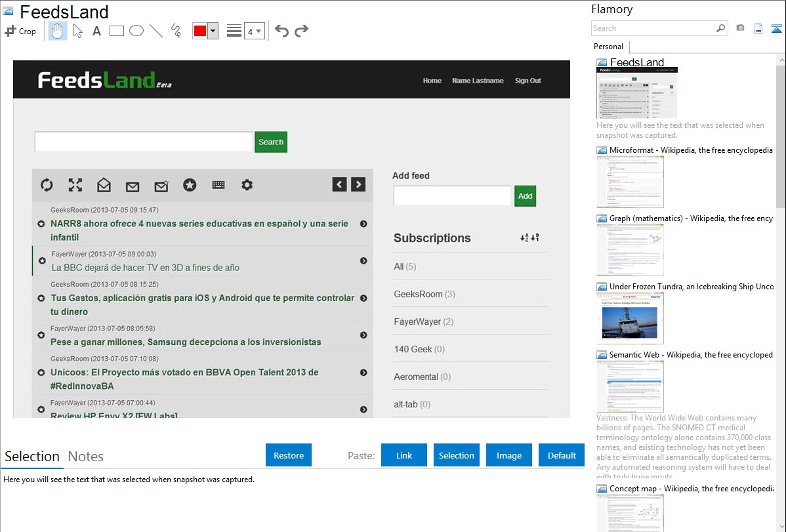The width and height of the screenshot is (786, 532).
Task: Click the keyboard shortcuts icon
Action: pyautogui.click(x=218, y=185)
